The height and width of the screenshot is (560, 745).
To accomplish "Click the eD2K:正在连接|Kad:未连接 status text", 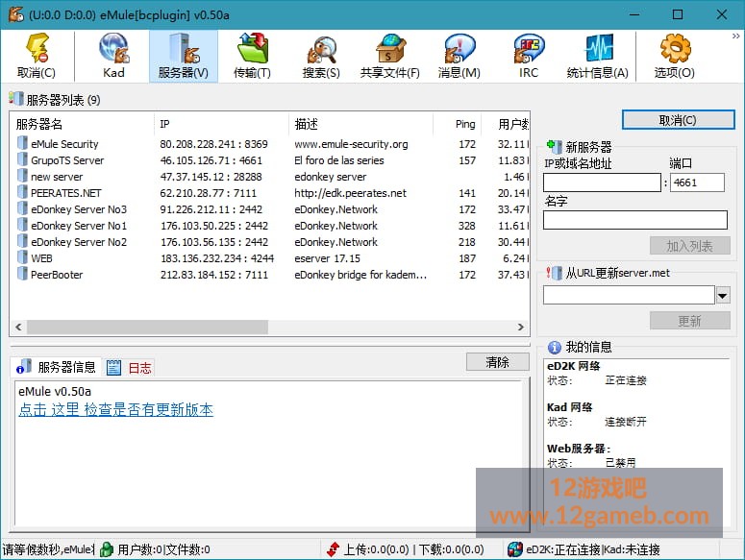I will tap(593, 549).
